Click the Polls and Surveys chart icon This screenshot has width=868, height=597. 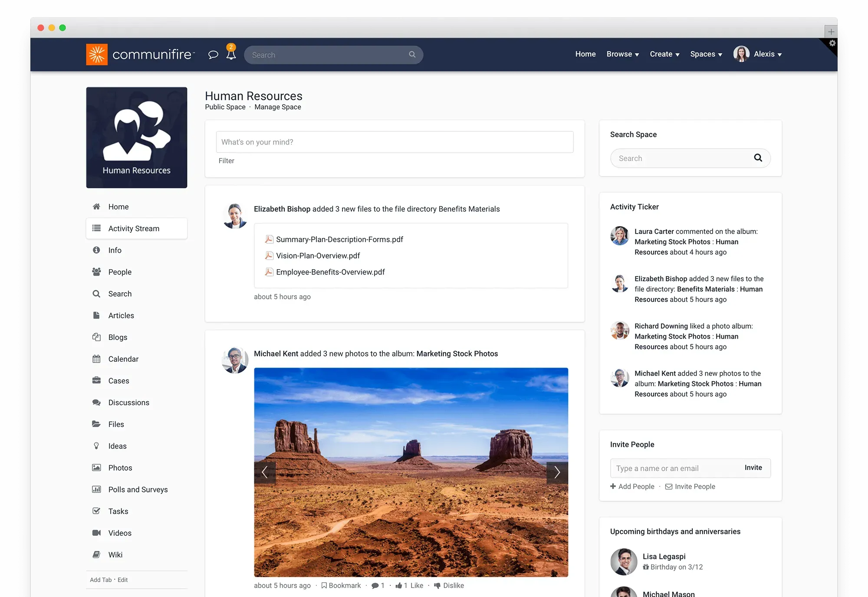tap(96, 489)
